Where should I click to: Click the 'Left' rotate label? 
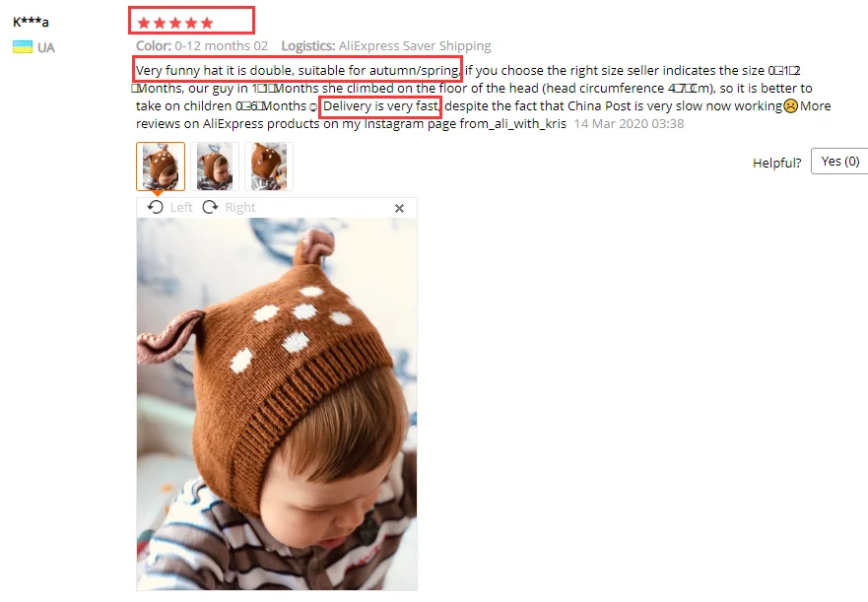[181, 208]
